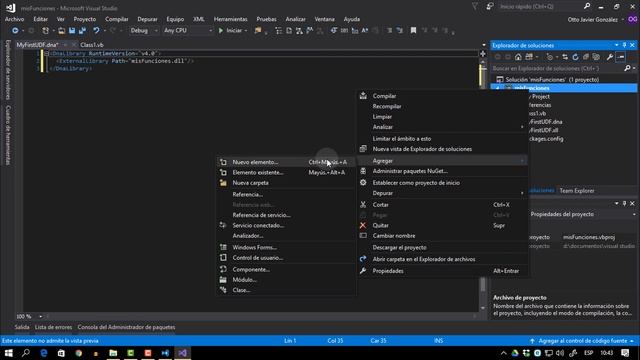Viewport: 640px width, 360px height.
Task: Click the notifications filter funnel icon
Action: 475,6
